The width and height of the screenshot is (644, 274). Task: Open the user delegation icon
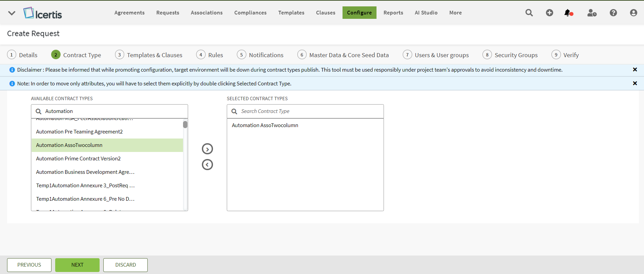coord(592,13)
